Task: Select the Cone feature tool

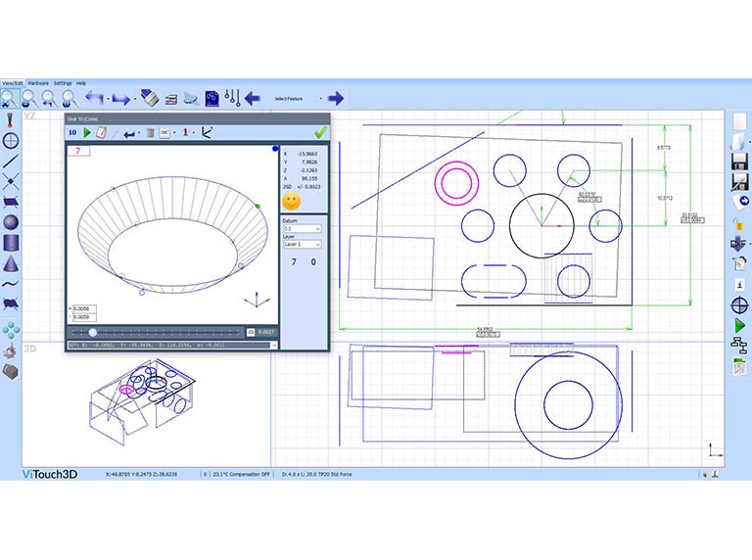Action: coord(11,264)
